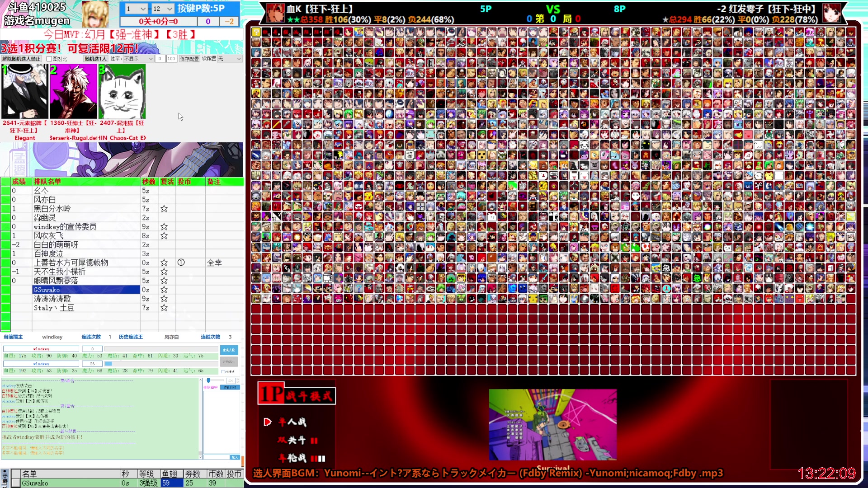Screen dimensions: 868x488
Task: Click the 59 cell in the GSuwako bottom row
Action: (x=172, y=483)
